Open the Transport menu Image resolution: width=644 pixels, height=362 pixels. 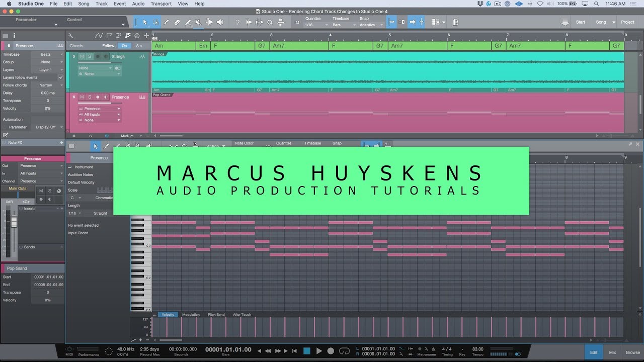click(161, 4)
